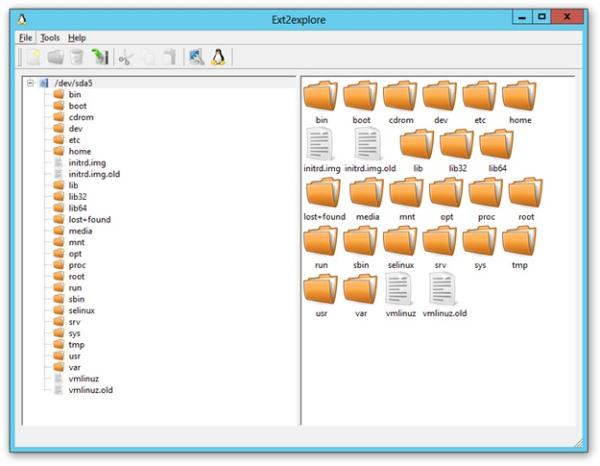Select selinux in the left tree

pos(82,310)
